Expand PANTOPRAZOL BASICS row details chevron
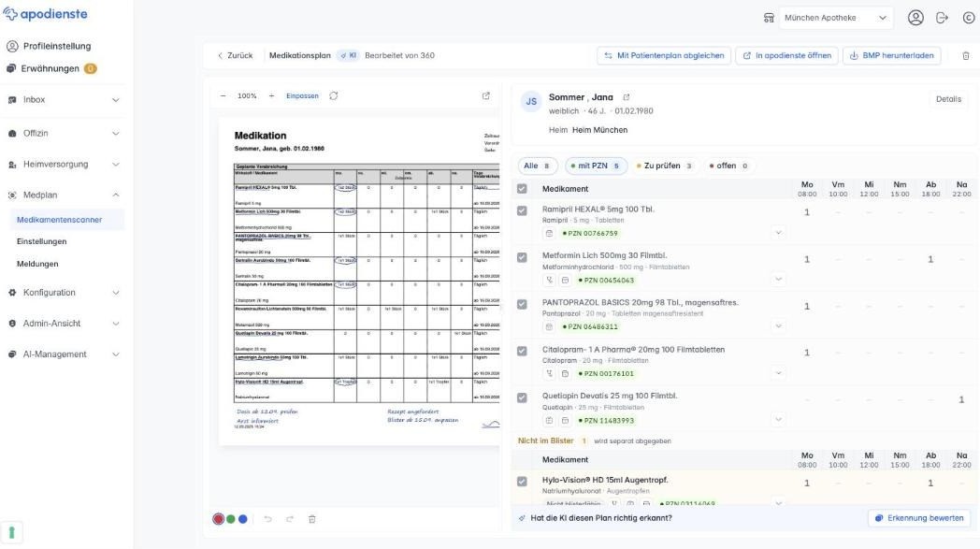The height and width of the screenshot is (549, 980). (778, 325)
